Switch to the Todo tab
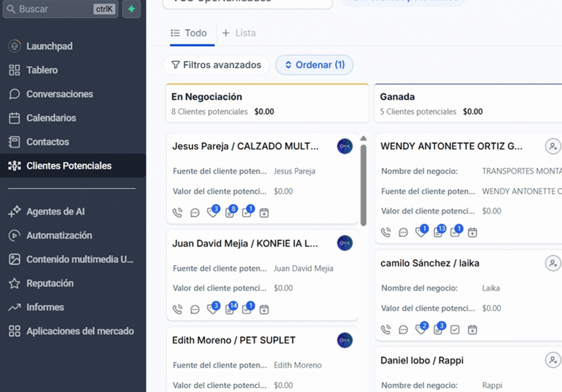Screen dimensions: 562x392 pyautogui.click(x=189, y=33)
